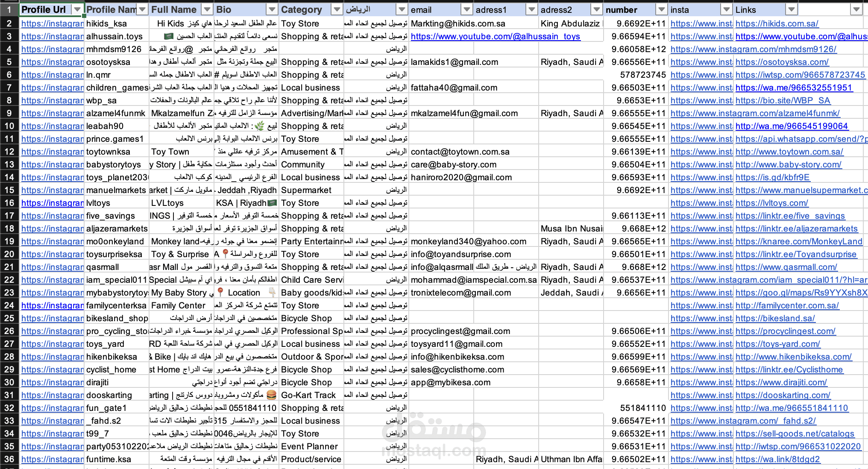The image size is (868, 469).
Task: Select cell with username funtime.ksa
Action: [117, 459]
